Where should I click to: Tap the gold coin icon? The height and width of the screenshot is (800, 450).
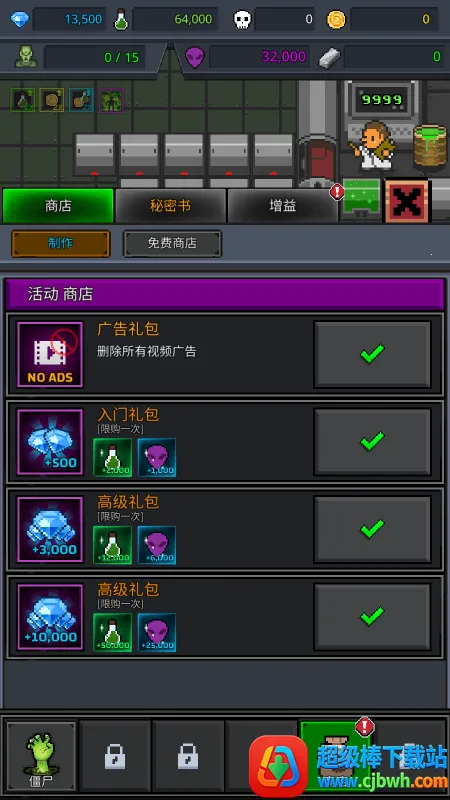pyautogui.click(x=336, y=20)
